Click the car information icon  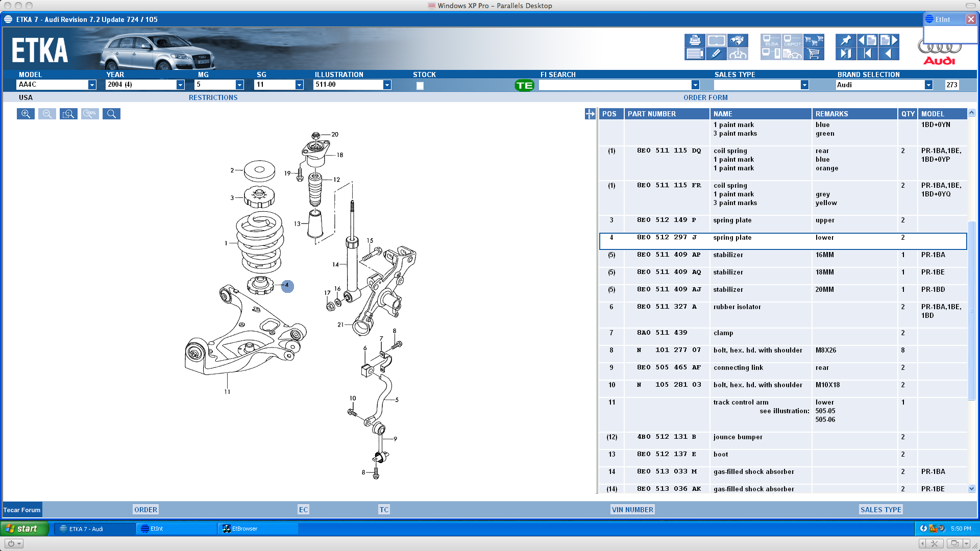738,54
